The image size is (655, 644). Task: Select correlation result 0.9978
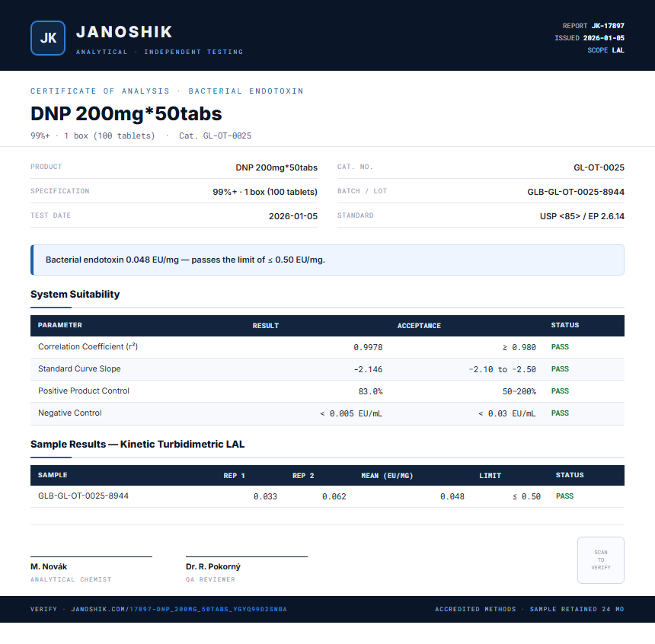368,347
